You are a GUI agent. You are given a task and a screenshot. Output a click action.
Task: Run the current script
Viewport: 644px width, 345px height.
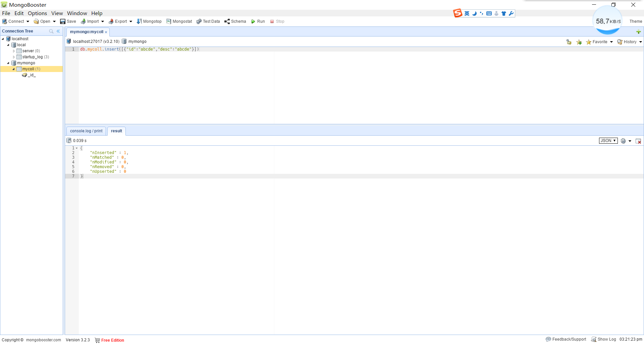click(x=258, y=21)
